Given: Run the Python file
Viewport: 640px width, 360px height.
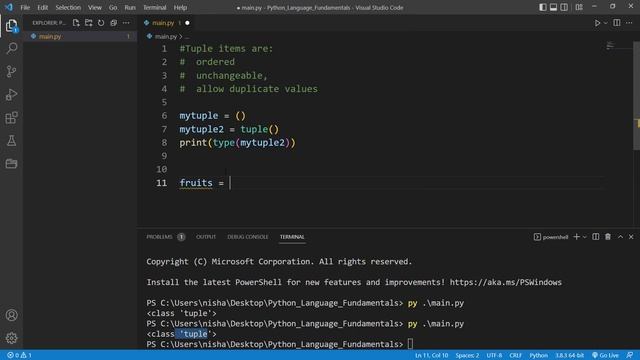Looking at the screenshot, I should [x=597, y=23].
